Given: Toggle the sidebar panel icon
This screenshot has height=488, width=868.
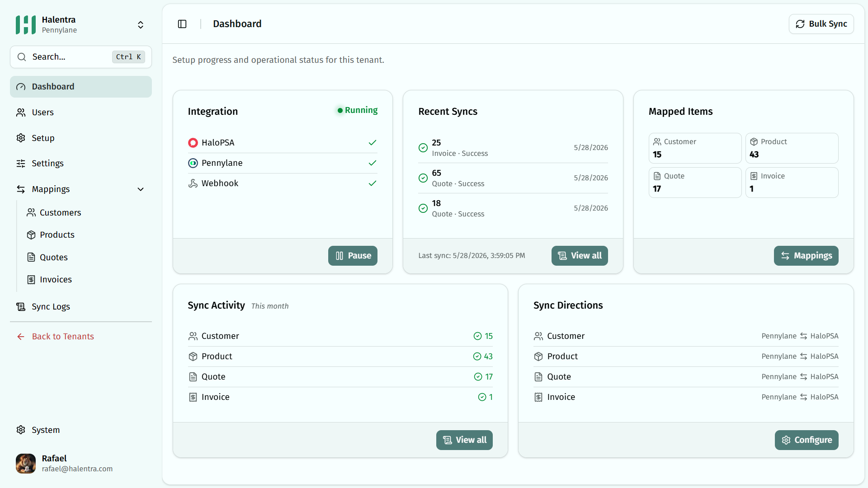Looking at the screenshot, I should tap(182, 24).
